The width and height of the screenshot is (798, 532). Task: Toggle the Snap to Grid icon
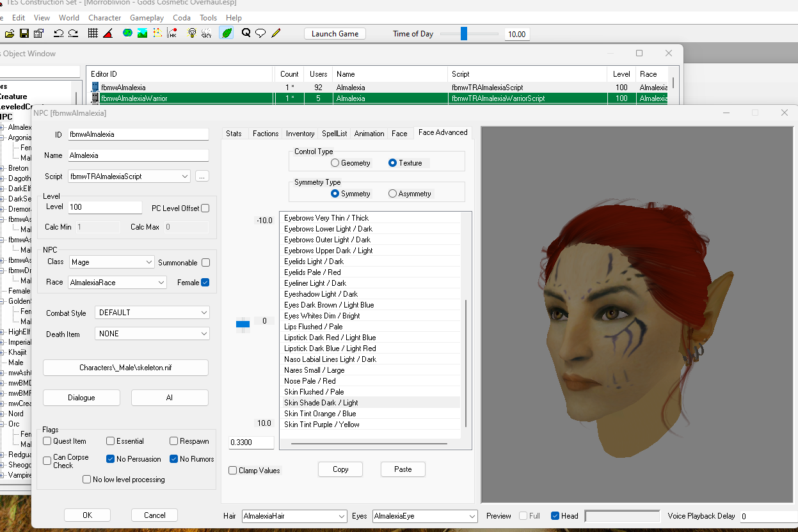click(x=93, y=33)
